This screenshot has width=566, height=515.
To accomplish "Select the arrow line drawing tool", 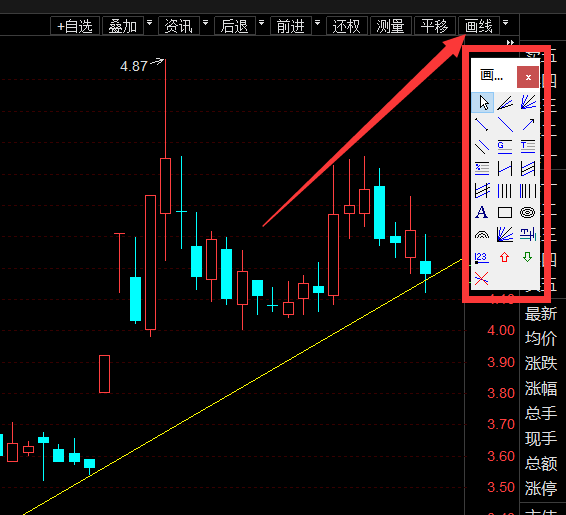I will 528,125.
